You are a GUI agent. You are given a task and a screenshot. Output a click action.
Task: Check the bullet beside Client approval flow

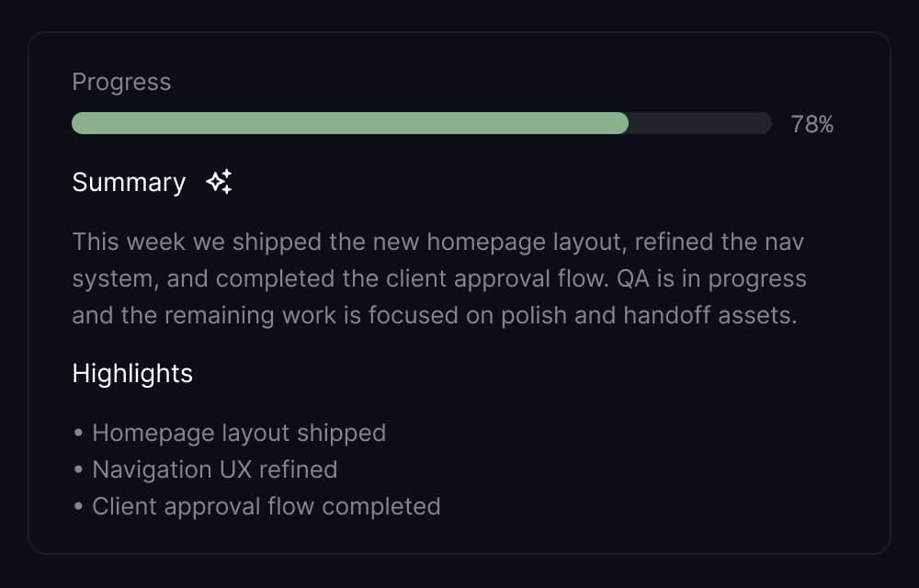tap(78, 505)
